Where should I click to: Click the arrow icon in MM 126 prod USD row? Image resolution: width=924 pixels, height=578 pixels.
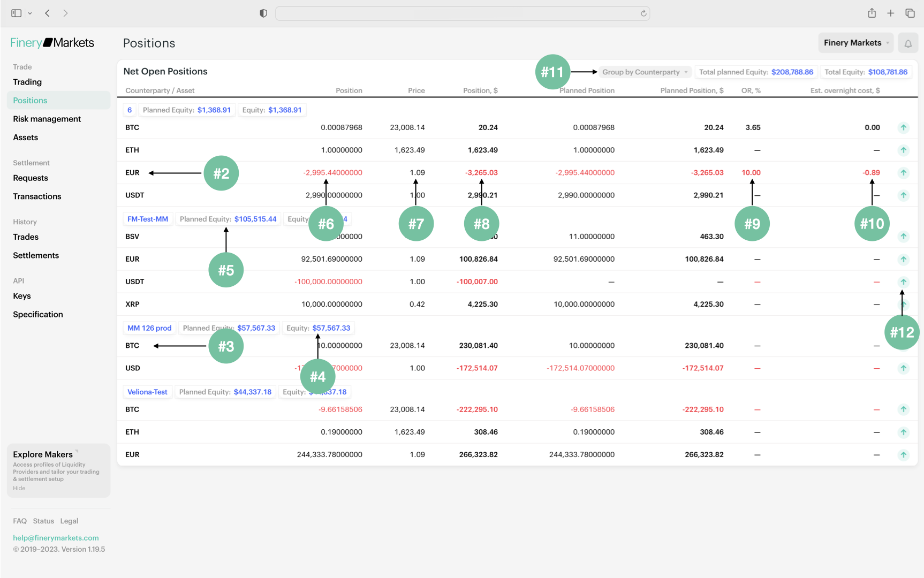[x=903, y=368]
